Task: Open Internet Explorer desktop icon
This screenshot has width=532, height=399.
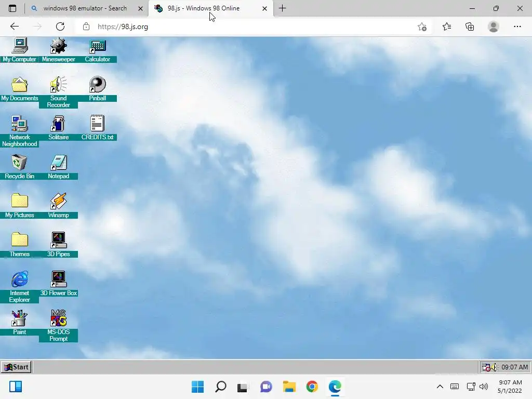Action: coord(19,287)
